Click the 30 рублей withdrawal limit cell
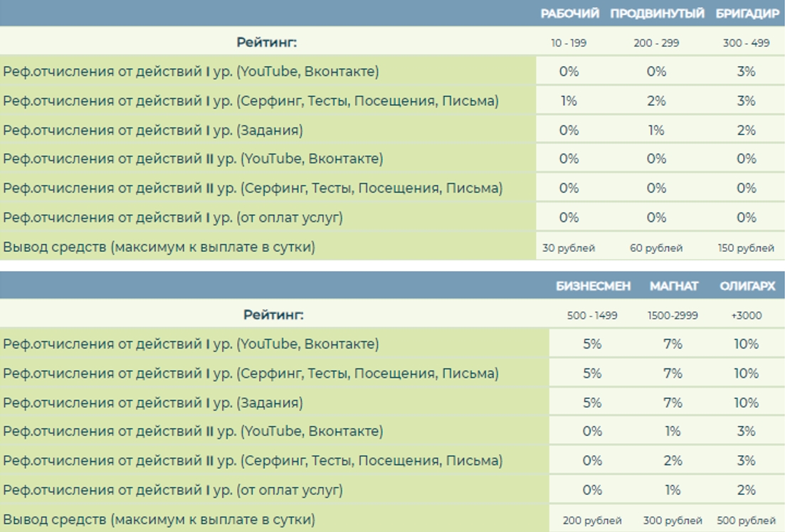The height and width of the screenshot is (532, 785). (569, 248)
